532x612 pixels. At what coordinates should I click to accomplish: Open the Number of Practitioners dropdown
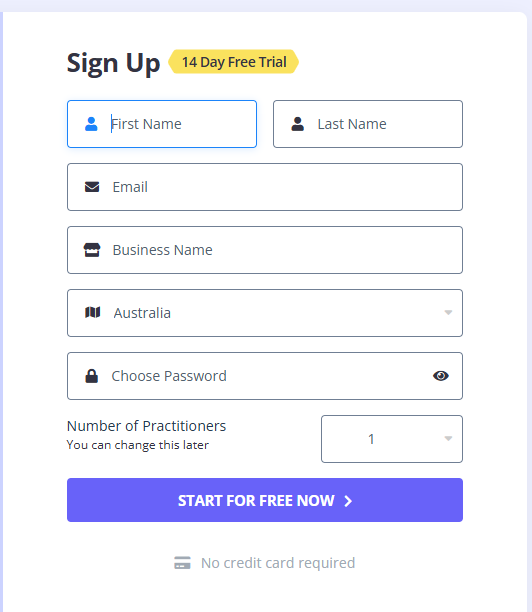tap(392, 439)
